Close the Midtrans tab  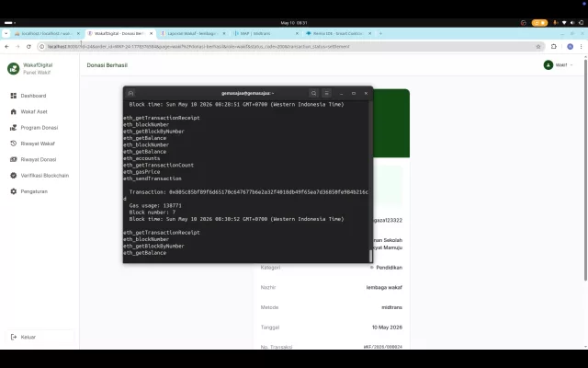click(x=297, y=33)
